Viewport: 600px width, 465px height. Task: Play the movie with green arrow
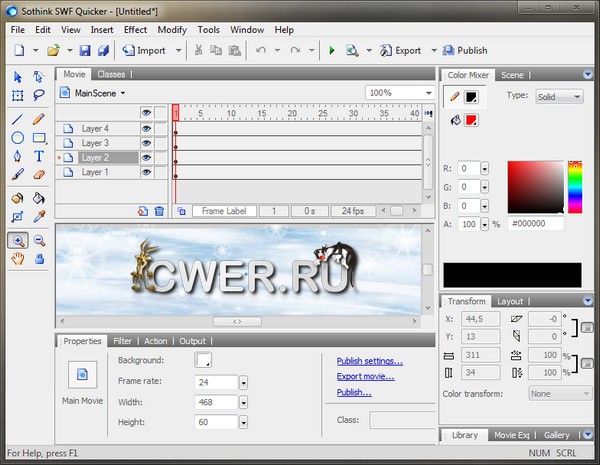[x=332, y=50]
